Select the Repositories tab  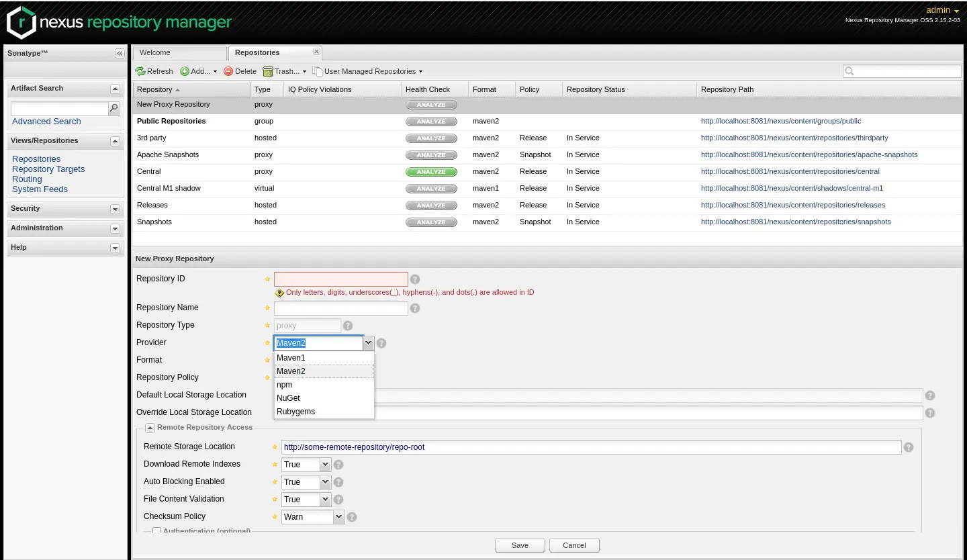click(275, 52)
